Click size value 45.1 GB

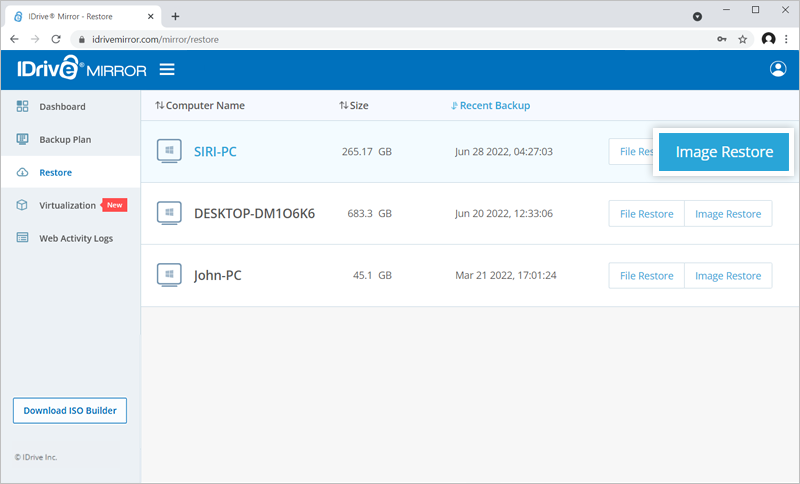372,275
